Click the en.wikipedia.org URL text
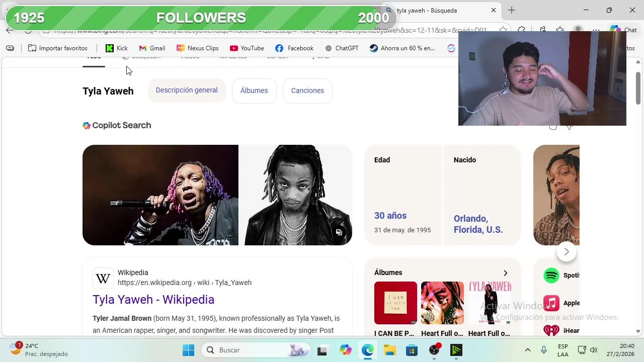The width and height of the screenshot is (644, 362). pyautogui.click(x=185, y=283)
